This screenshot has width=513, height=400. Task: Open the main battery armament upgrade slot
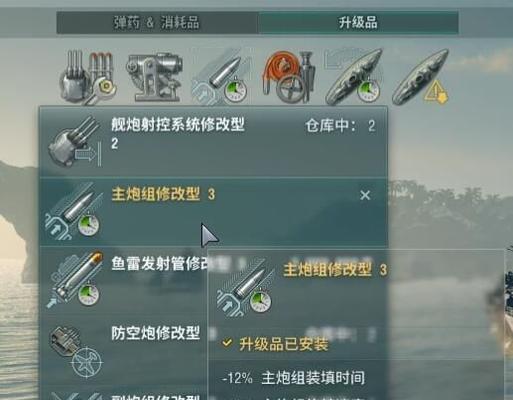(88, 77)
